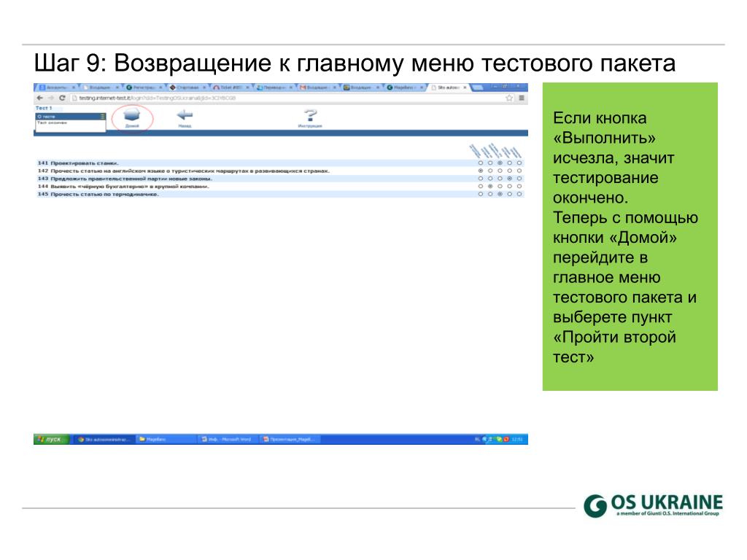Click the list icon in the test dropdown header
The height and width of the screenshot is (560, 747).
102,116
